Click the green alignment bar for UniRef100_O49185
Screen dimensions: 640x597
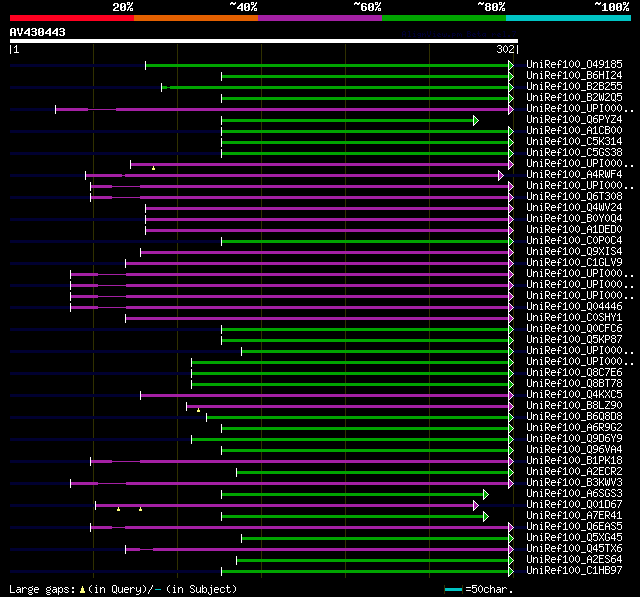tap(327, 65)
